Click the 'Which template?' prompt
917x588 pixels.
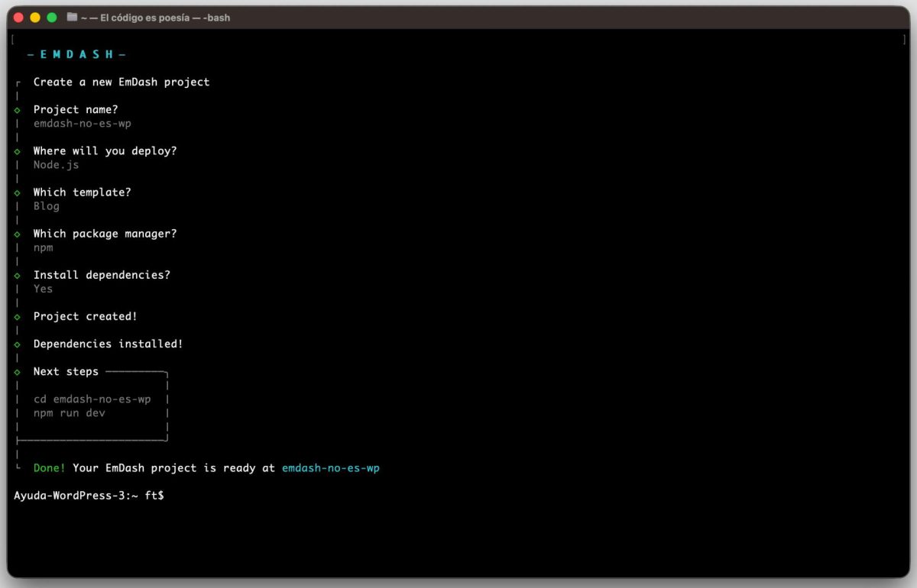(82, 192)
